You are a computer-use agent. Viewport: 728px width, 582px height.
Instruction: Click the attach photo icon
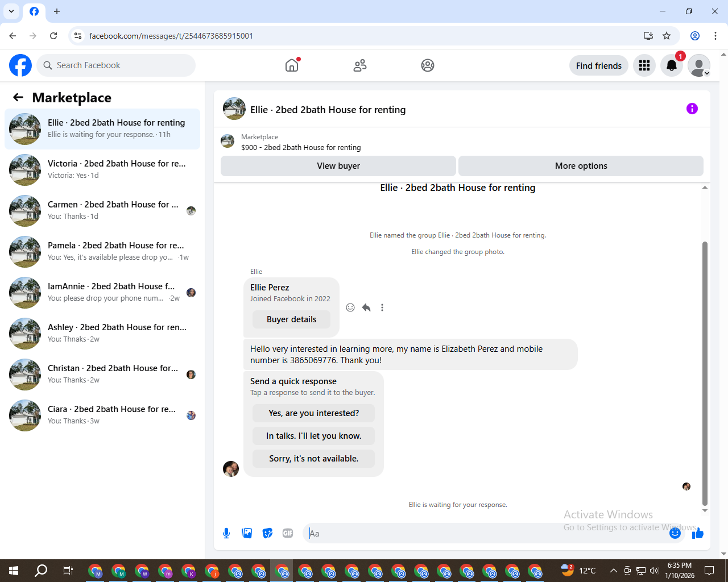247,533
